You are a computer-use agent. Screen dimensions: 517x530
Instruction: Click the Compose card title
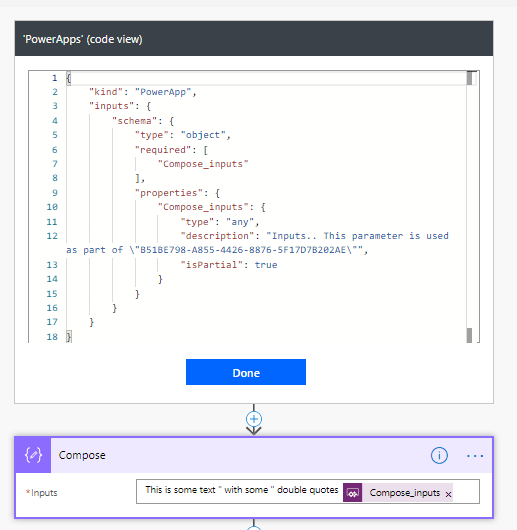82,455
